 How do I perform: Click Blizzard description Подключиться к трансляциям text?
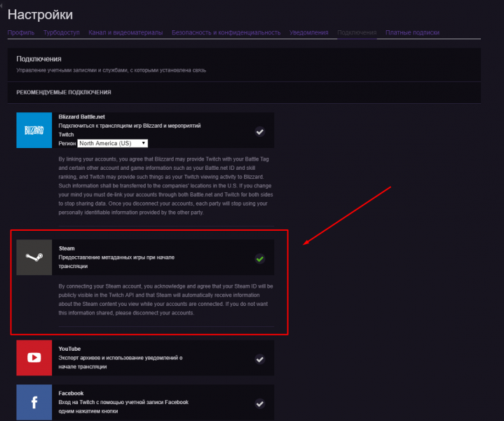[x=130, y=130]
